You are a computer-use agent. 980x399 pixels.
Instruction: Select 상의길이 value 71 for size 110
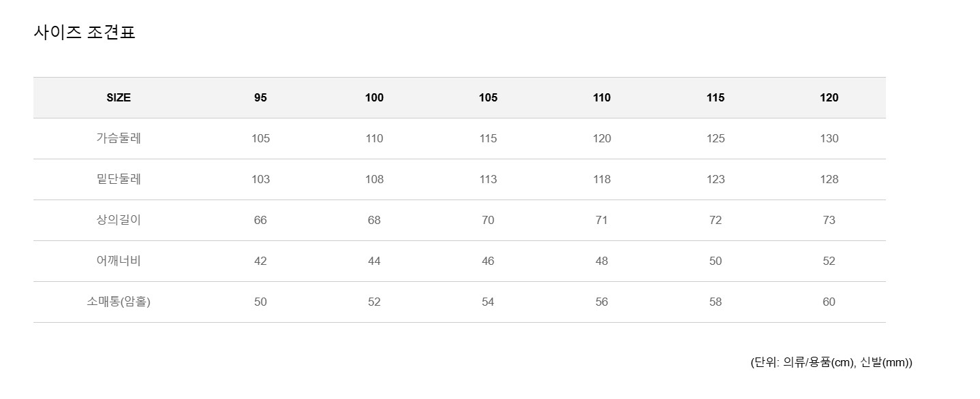click(602, 220)
